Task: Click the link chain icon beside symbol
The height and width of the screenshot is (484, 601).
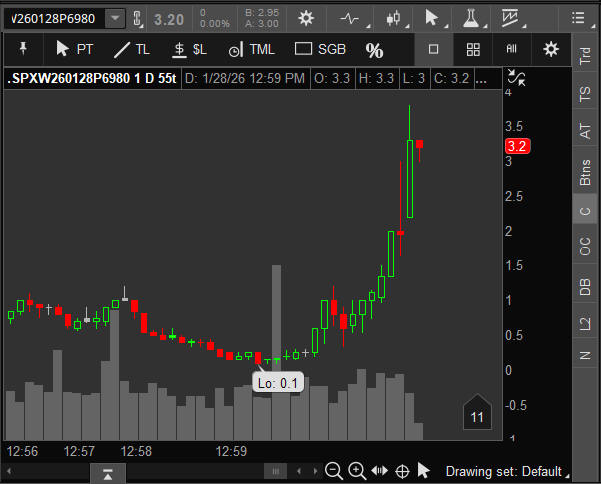Action: [x=138, y=18]
